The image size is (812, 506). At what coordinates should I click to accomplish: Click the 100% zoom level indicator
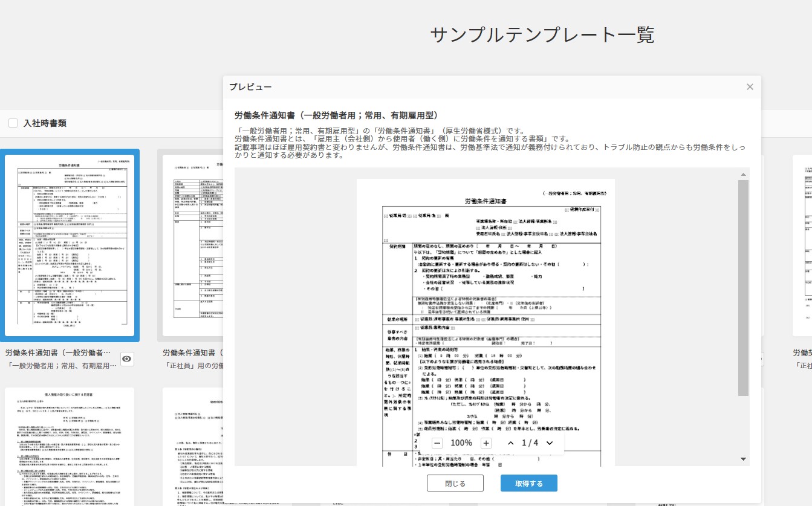461,443
